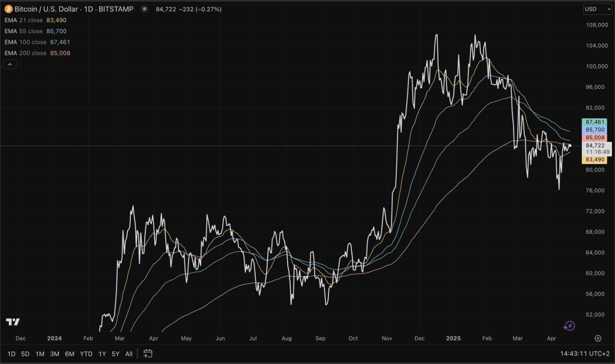Viewport: 615px width, 364px height.
Task: Click the 87,461 EMA price label
Action: click(595, 122)
